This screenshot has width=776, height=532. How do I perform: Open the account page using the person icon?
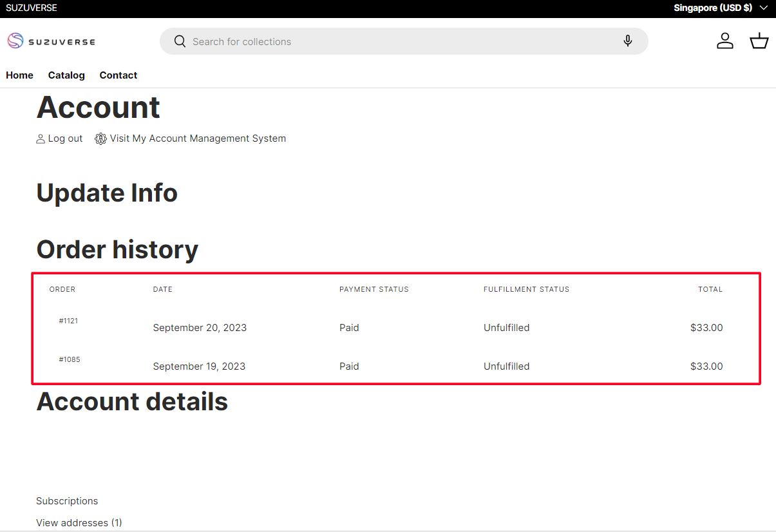(725, 41)
